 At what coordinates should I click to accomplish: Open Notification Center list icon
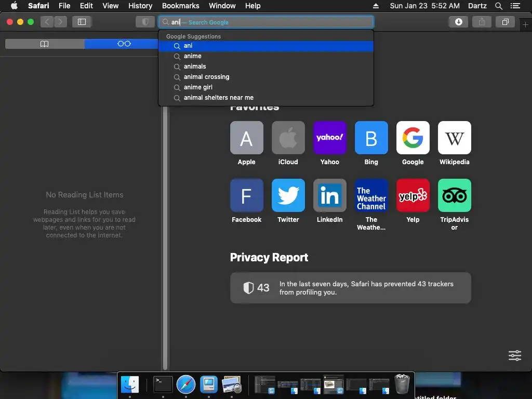(x=515, y=6)
